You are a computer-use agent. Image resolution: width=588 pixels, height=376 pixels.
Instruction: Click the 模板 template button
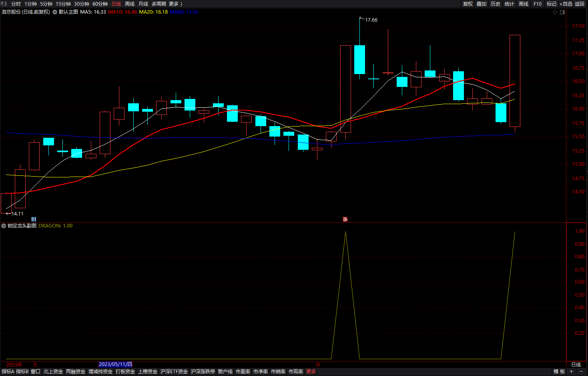pyautogui.click(x=559, y=372)
